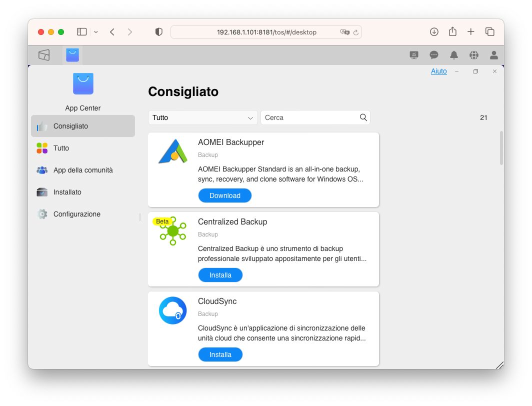Screen dimensions: 532x406
Task: Click the Beta badge on Centralized Backup
Action: [162, 221]
